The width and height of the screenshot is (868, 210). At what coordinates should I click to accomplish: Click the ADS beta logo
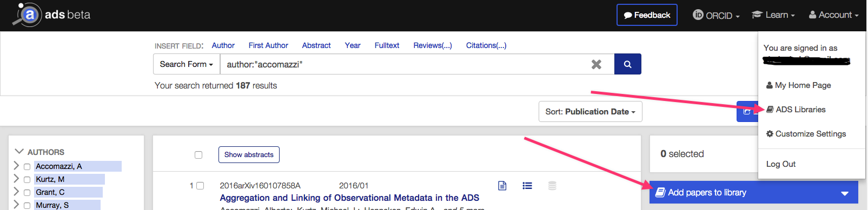[51, 15]
